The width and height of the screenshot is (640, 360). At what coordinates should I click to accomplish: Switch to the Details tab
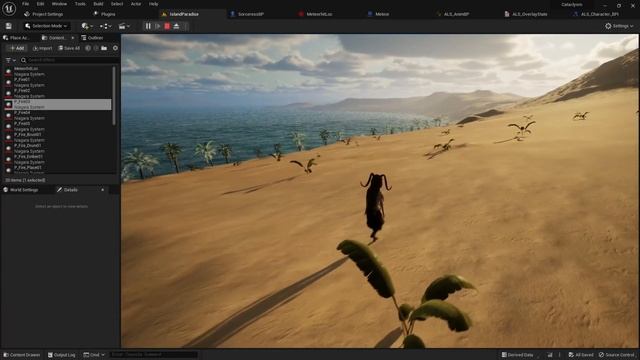tap(67, 190)
